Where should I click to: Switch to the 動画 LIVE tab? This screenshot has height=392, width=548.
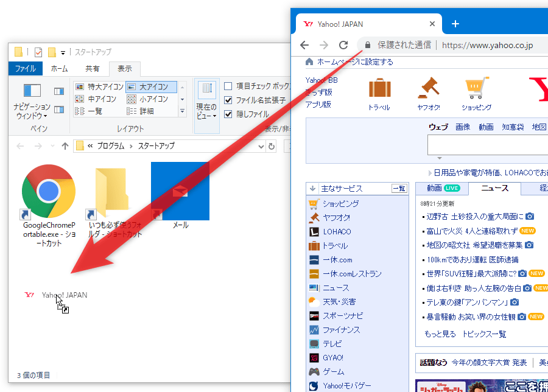pyautogui.click(x=442, y=188)
